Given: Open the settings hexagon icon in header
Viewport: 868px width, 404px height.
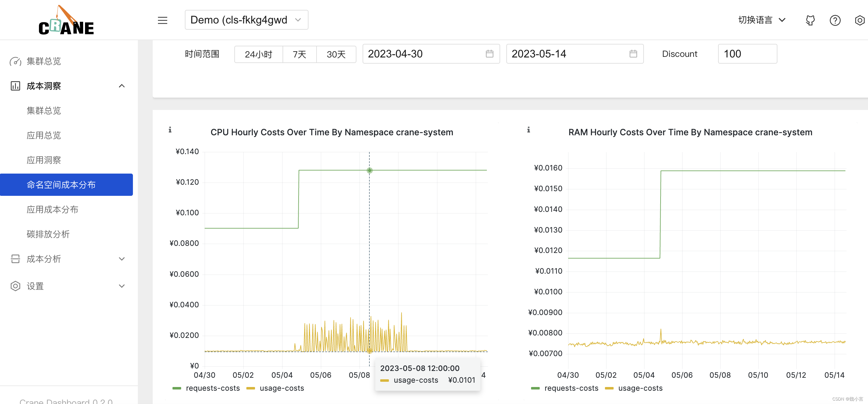Looking at the screenshot, I should [x=860, y=20].
